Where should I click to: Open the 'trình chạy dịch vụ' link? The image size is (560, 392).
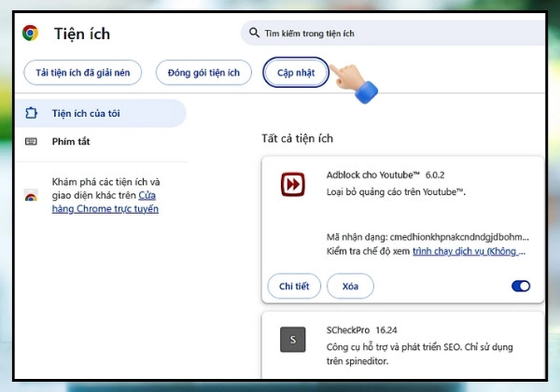pyautogui.click(x=469, y=251)
